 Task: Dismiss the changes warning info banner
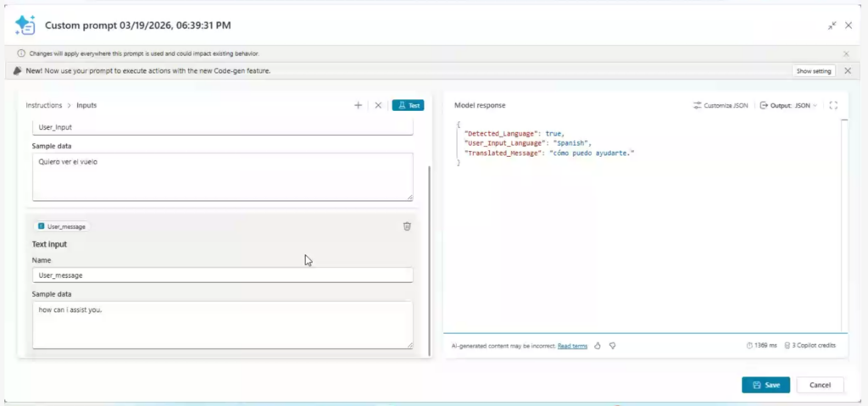(x=846, y=53)
